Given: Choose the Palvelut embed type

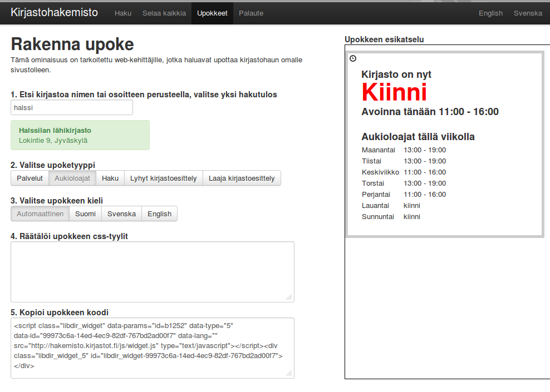Looking at the screenshot, I should (x=30, y=178).
